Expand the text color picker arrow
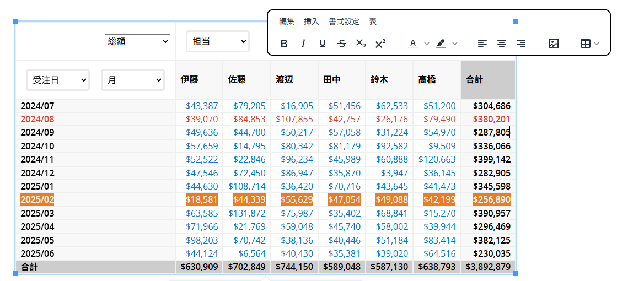 (427, 44)
